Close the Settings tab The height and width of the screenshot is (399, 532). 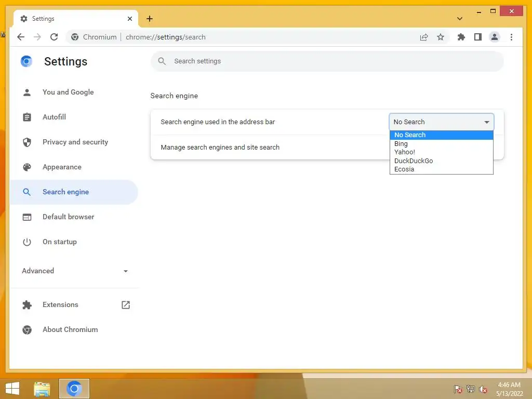tap(129, 19)
